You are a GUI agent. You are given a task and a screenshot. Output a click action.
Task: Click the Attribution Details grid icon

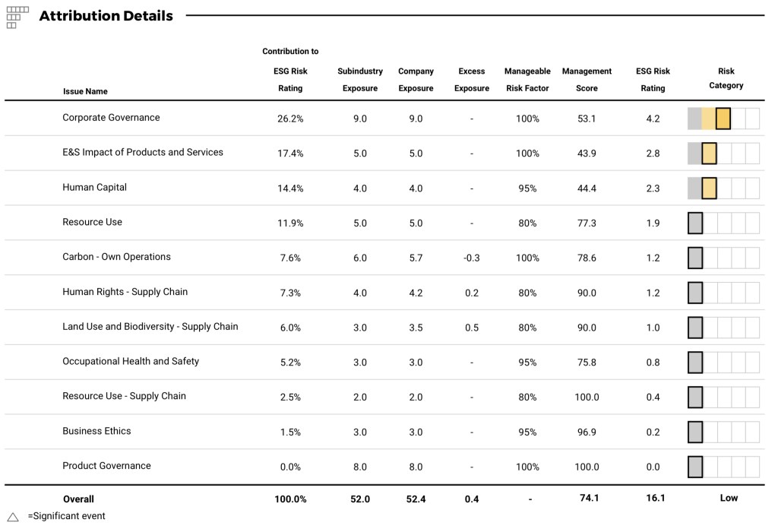(x=17, y=17)
